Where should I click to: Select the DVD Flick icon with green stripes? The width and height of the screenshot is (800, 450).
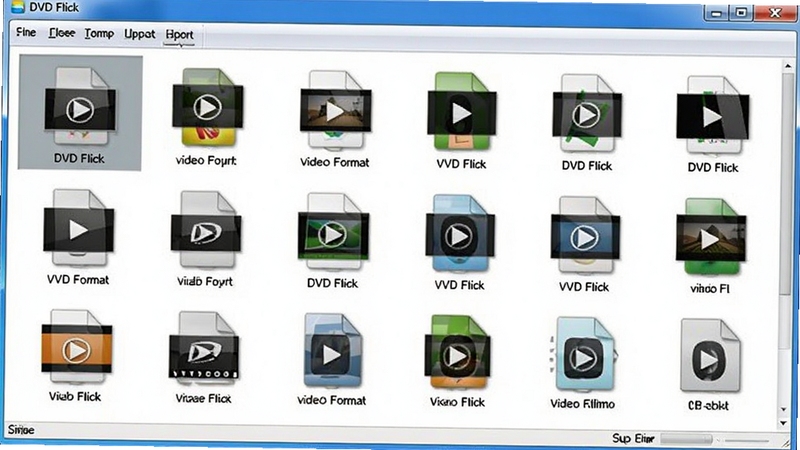(x=587, y=113)
